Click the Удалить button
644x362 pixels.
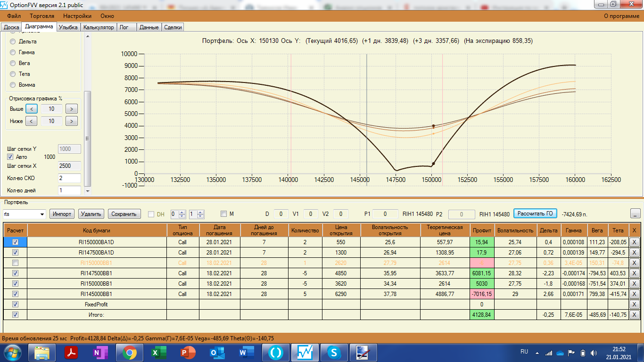[91, 214]
